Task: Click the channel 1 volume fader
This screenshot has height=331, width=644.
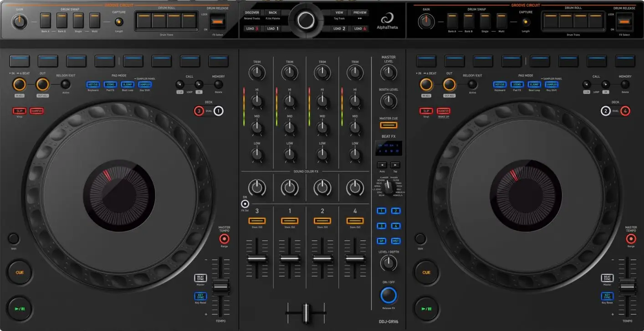Action: point(290,259)
